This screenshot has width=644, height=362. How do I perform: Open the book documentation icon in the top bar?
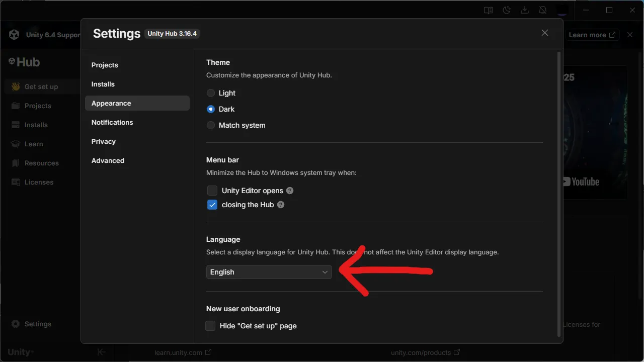[x=488, y=10]
